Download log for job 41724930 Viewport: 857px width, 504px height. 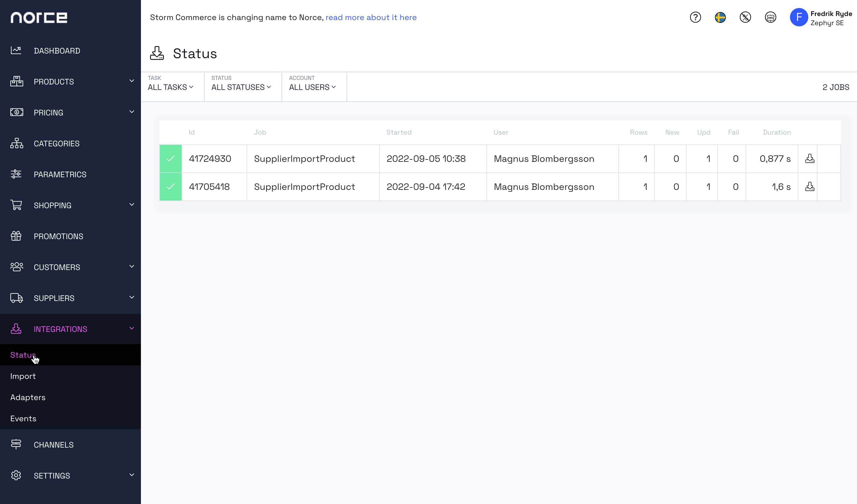810,158
